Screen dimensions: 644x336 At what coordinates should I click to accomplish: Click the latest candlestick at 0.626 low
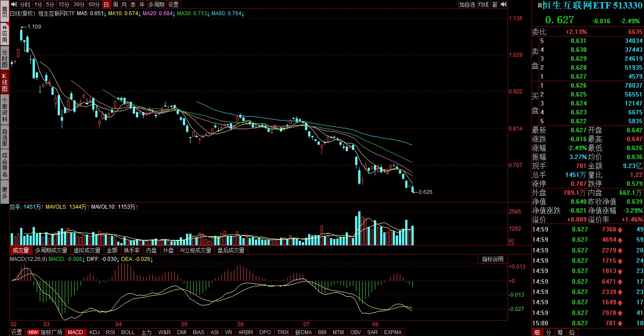coord(412,189)
